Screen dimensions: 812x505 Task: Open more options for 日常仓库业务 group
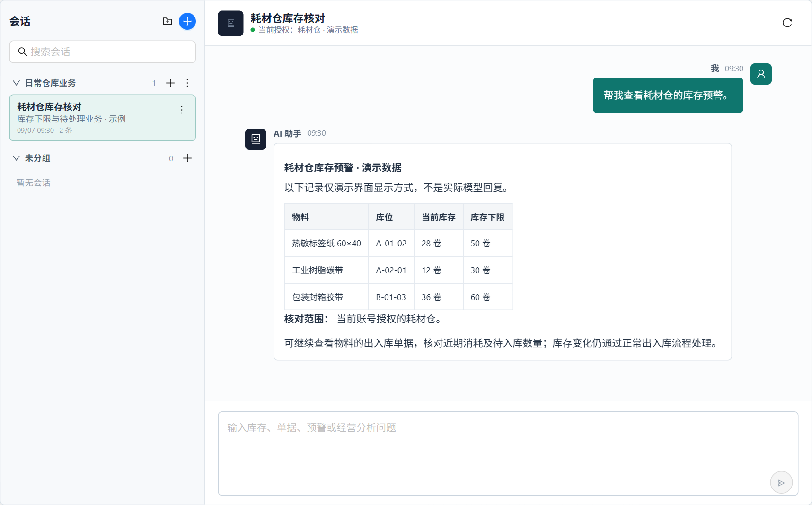187,83
